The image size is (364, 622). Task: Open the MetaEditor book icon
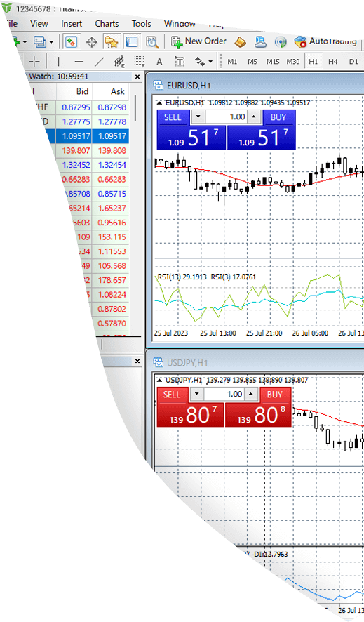240,41
